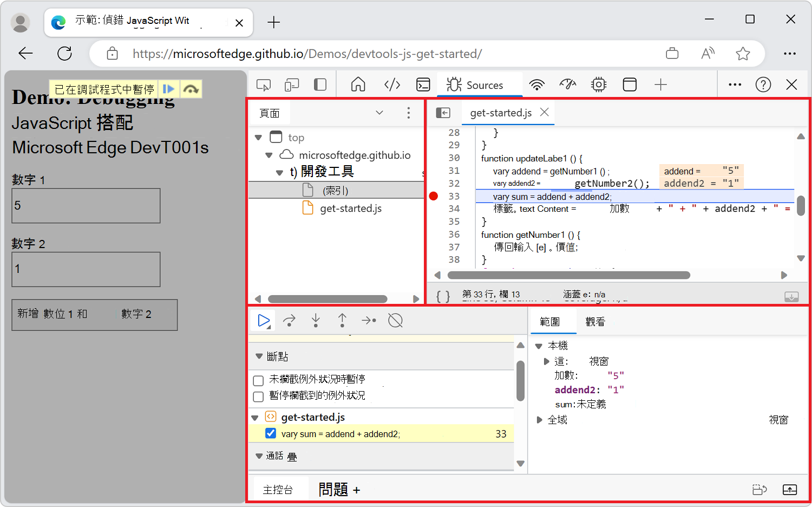The width and height of the screenshot is (812, 507).
Task: Select the inspect element tool
Action: tap(263, 84)
